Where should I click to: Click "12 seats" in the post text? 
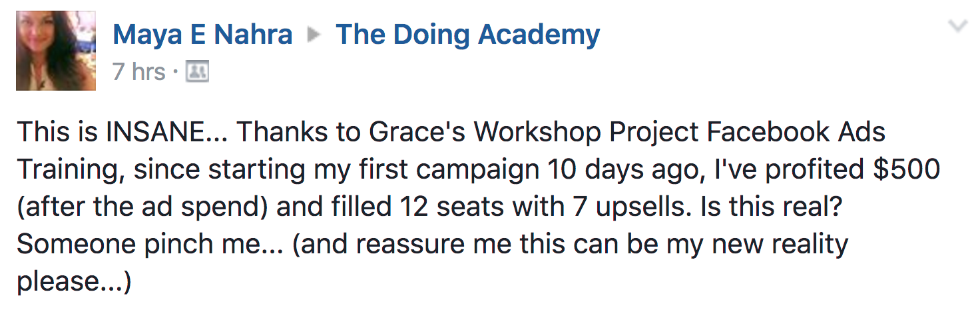coord(463,207)
